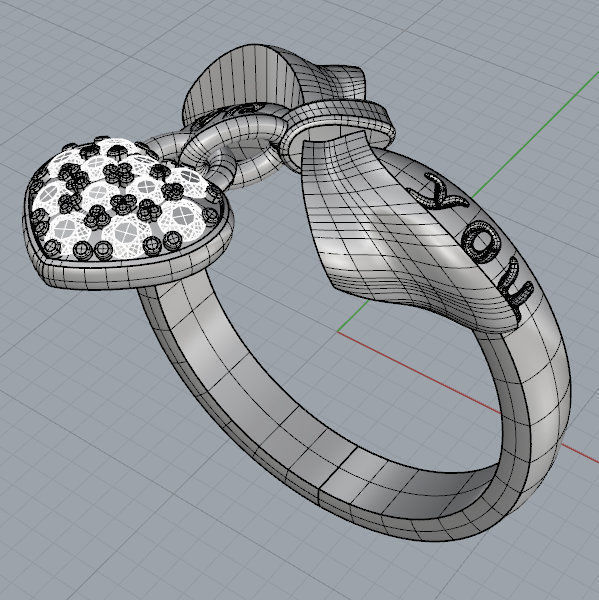Select the heart-shaped pavé pendant
This screenshot has height=600, width=599.
(x=126, y=212)
